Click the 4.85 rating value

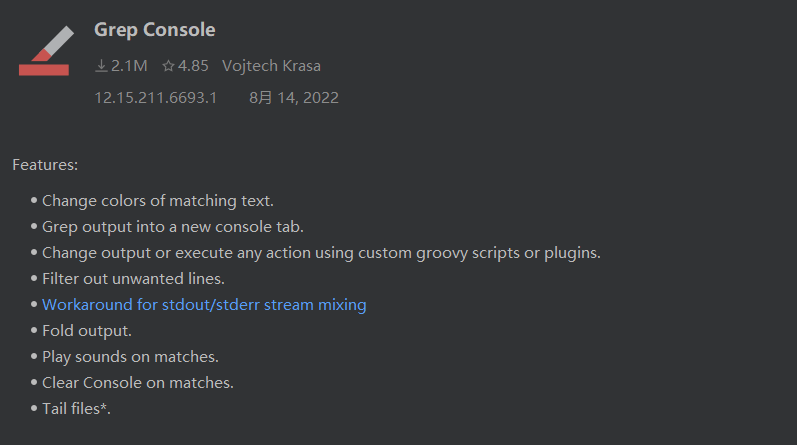click(193, 66)
